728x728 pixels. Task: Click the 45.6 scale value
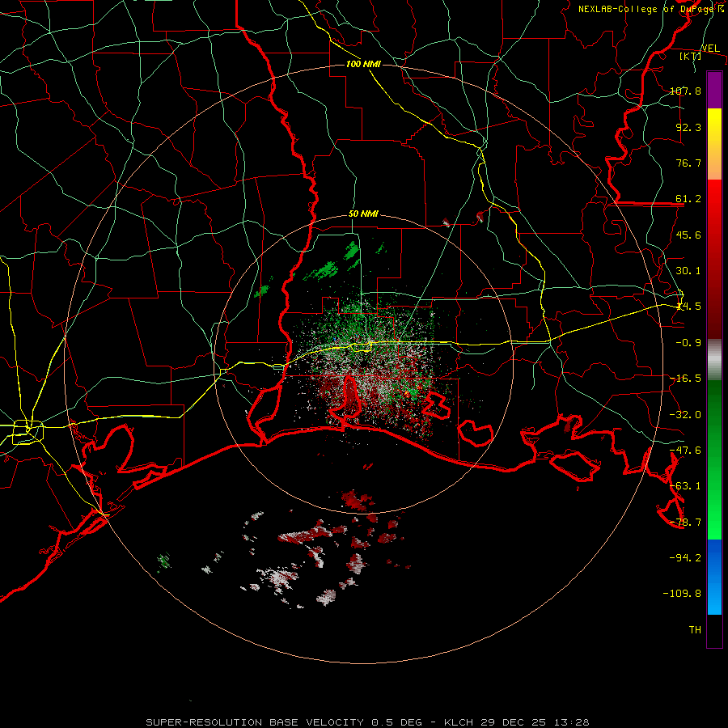click(688, 235)
